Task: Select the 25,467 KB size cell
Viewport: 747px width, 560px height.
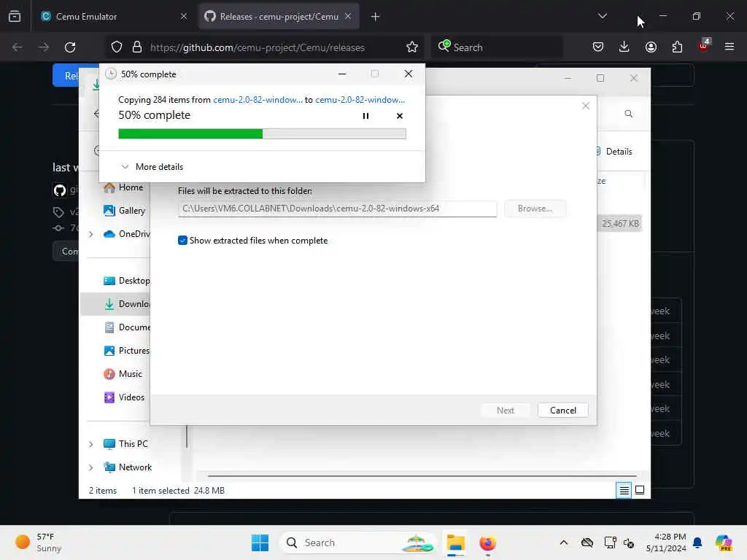Action: click(x=620, y=223)
